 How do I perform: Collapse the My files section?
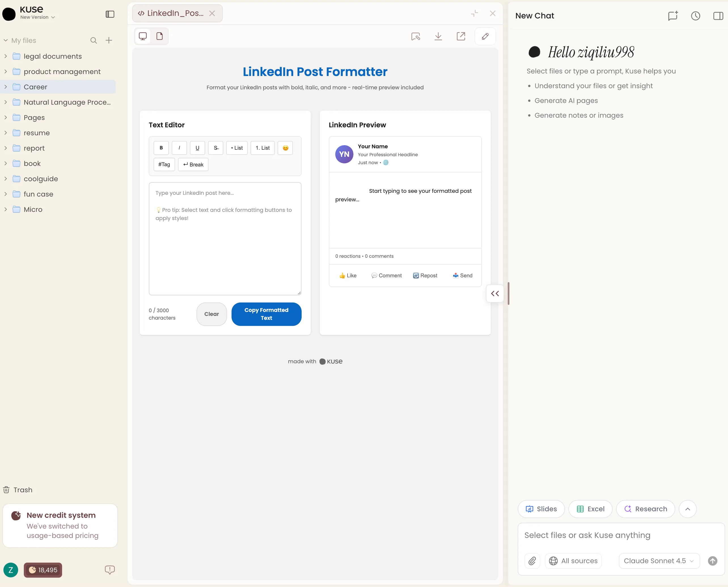[x=6, y=41]
